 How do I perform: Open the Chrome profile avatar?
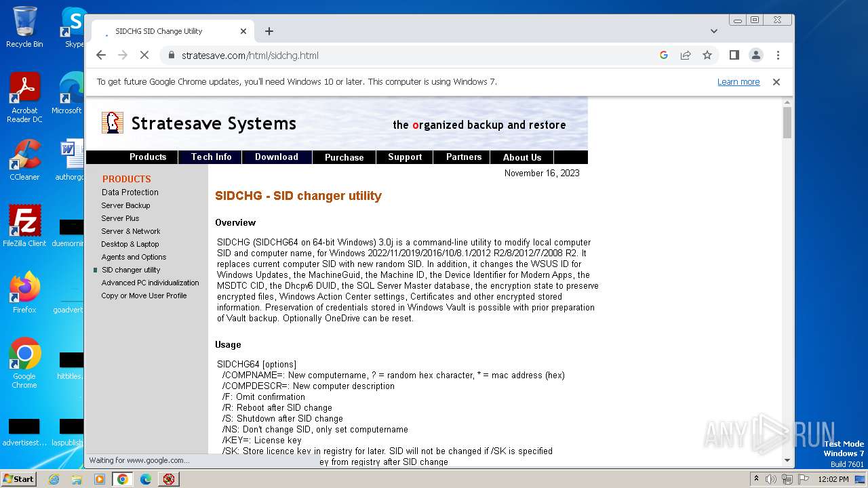755,55
